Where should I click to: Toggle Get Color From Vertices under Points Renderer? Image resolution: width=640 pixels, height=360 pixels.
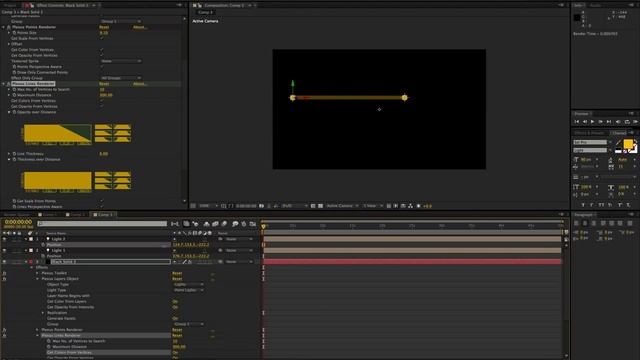(102, 50)
